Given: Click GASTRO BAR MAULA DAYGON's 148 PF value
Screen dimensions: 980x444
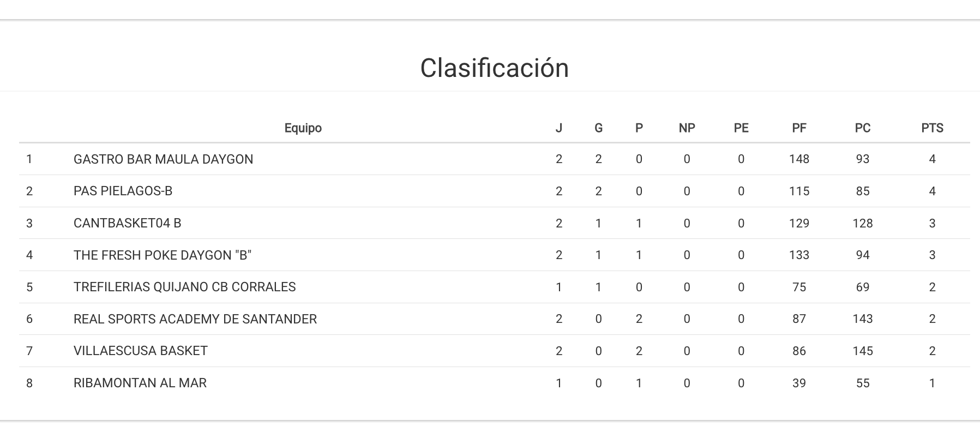Looking at the screenshot, I should (x=799, y=159).
